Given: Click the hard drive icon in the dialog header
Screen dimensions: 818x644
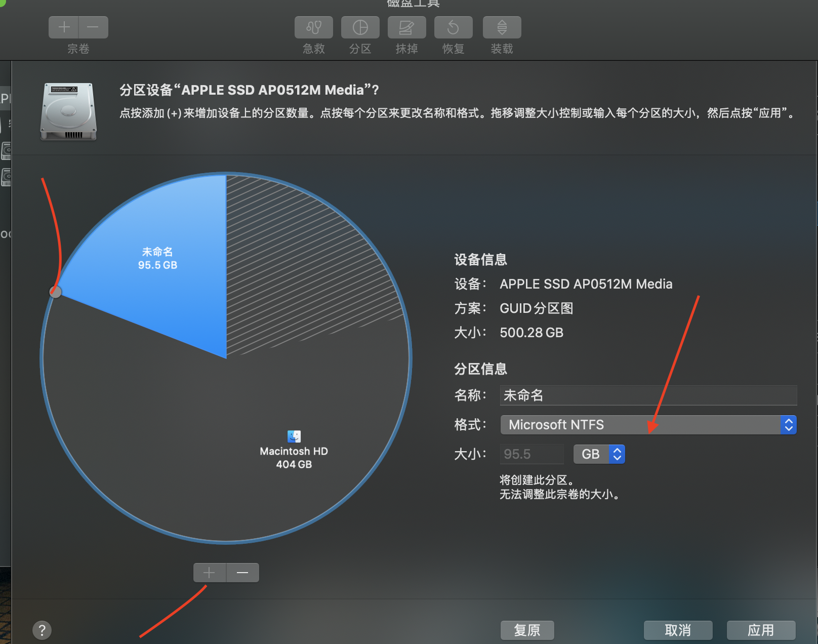Looking at the screenshot, I should point(68,111).
